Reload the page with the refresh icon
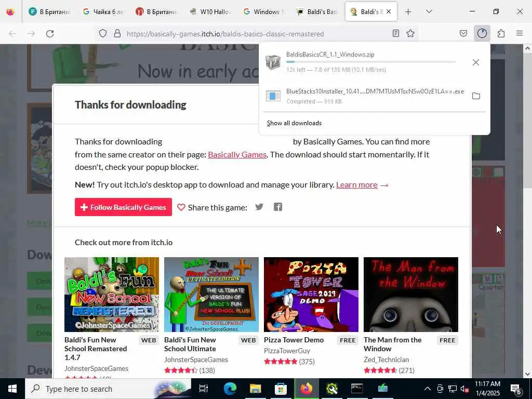Image resolution: width=532 pixels, height=399 pixels. click(50, 34)
